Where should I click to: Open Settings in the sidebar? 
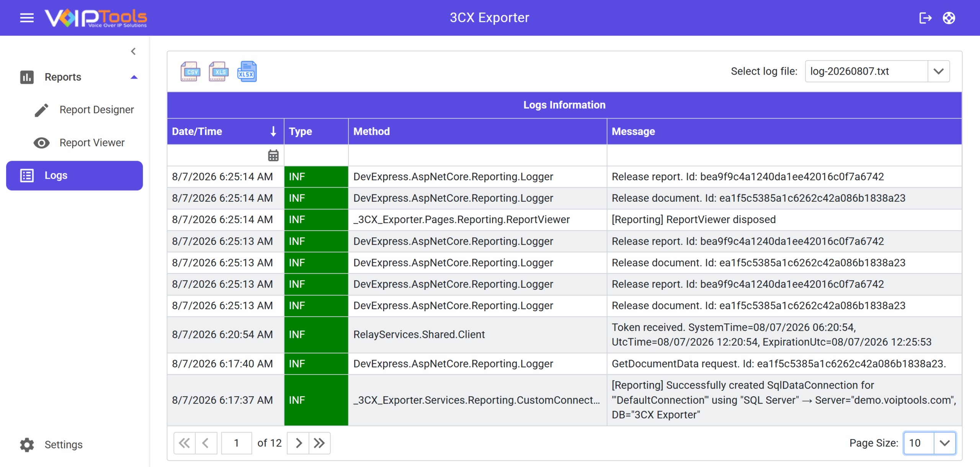64,445
